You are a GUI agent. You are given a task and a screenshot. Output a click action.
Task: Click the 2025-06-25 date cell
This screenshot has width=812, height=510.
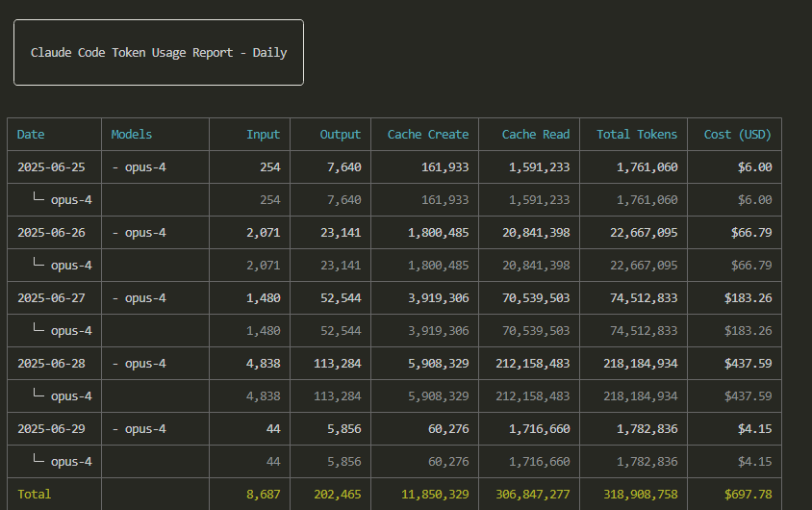pos(51,167)
